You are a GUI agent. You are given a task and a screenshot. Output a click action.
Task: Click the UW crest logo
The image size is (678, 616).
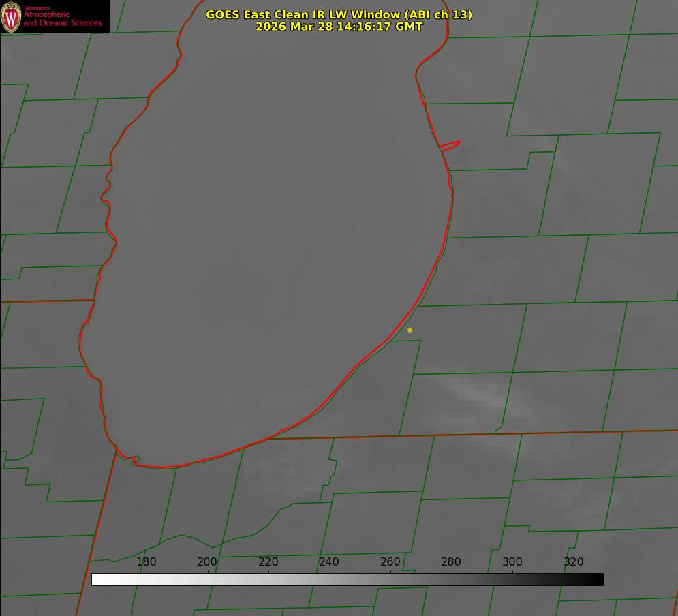click(12, 16)
